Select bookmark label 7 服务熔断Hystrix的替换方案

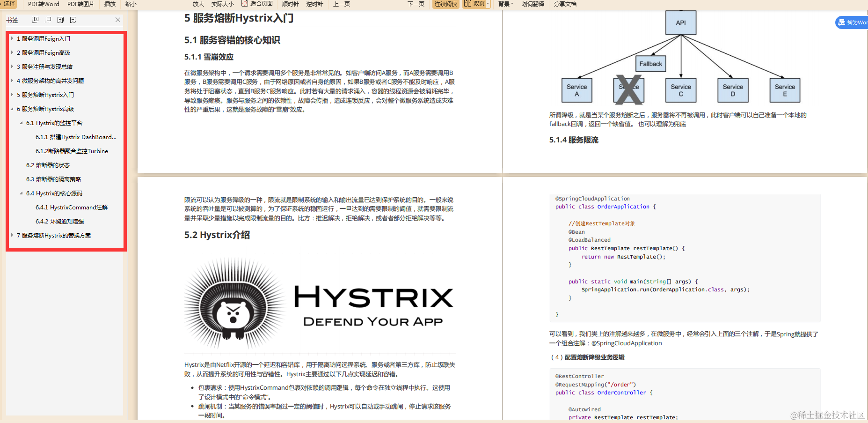point(54,235)
